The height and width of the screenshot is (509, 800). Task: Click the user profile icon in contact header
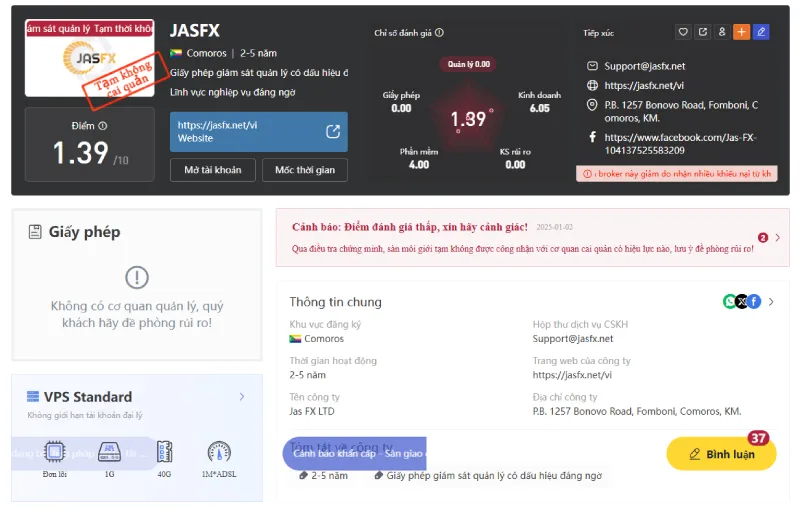click(x=722, y=32)
